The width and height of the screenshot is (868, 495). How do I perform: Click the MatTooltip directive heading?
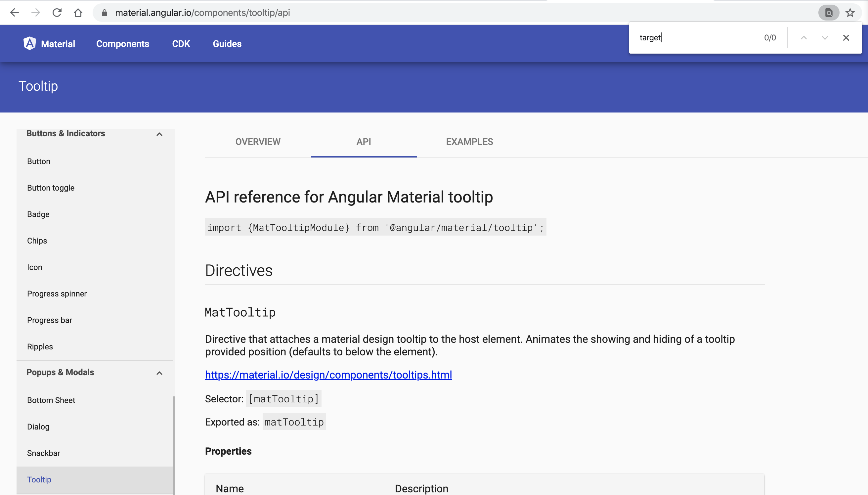pos(240,312)
